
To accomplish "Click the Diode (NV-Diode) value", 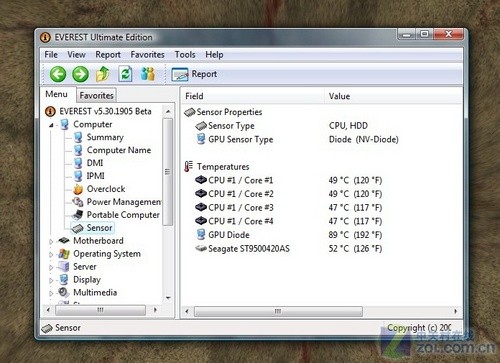I will pyautogui.click(x=364, y=139).
